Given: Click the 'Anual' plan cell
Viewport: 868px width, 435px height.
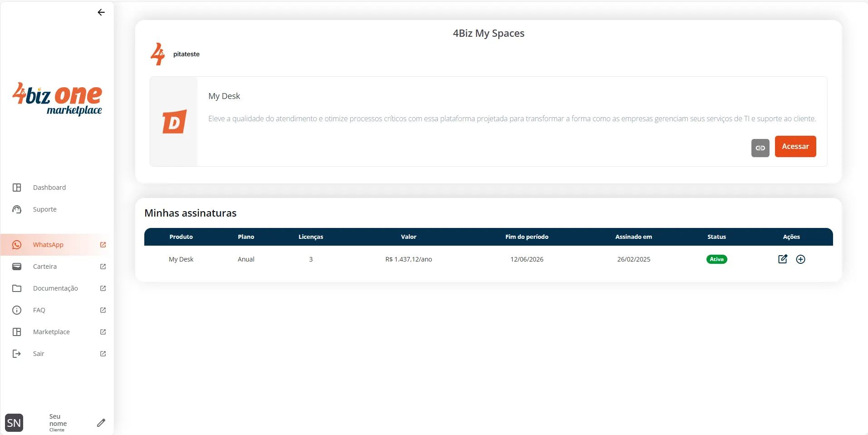Looking at the screenshot, I should [x=246, y=259].
